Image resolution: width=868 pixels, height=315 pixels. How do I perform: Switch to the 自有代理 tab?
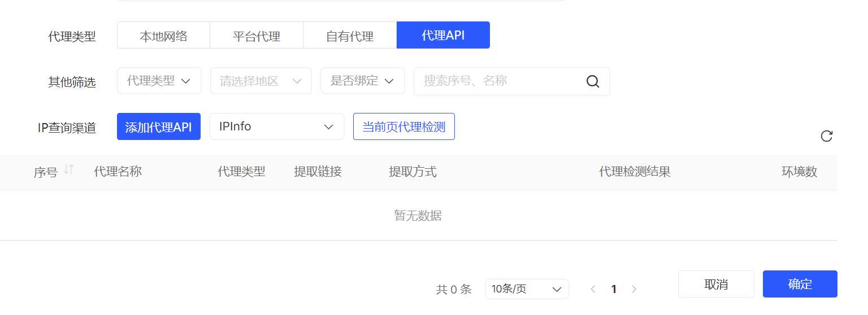350,35
